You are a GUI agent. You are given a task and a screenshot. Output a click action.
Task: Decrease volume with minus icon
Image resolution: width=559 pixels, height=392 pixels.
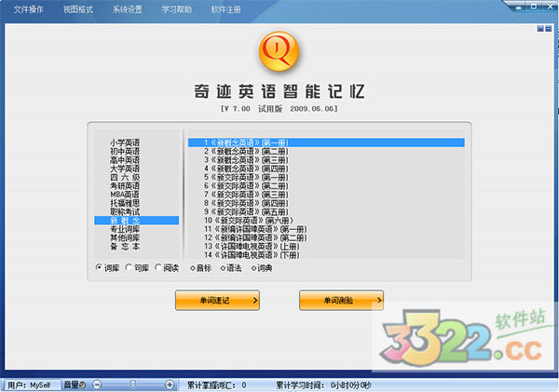point(97,385)
